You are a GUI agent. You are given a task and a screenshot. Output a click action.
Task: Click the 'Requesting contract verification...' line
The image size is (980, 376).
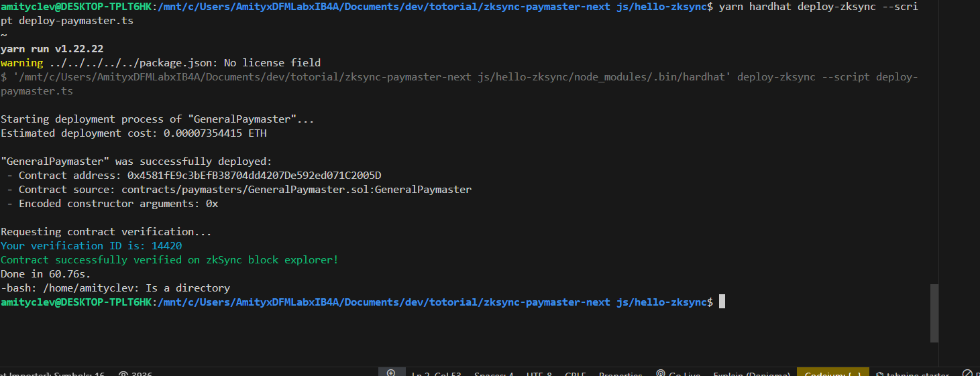(106, 232)
